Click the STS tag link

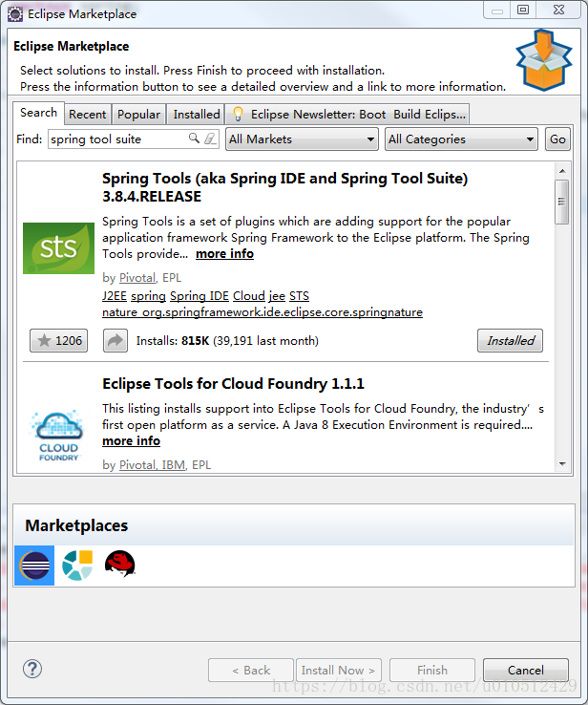click(x=299, y=296)
